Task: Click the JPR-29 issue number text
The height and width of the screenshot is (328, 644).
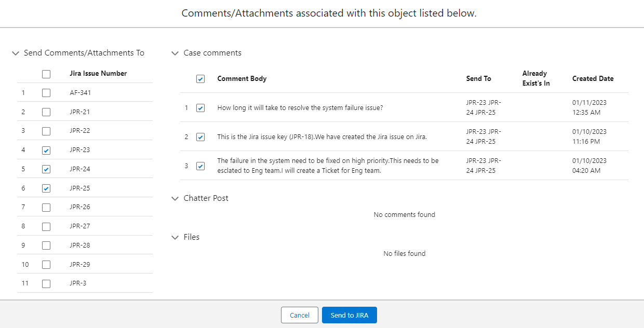Action: [80, 265]
